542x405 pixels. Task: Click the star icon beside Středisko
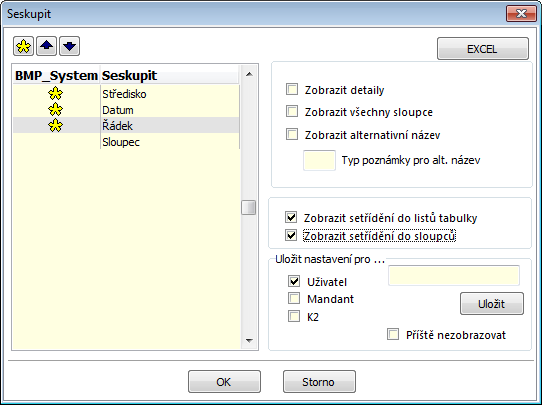click(55, 94)
